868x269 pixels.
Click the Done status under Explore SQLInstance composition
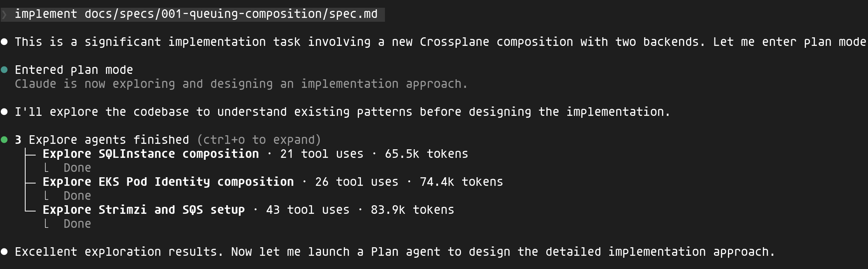(x=77, y=168)
